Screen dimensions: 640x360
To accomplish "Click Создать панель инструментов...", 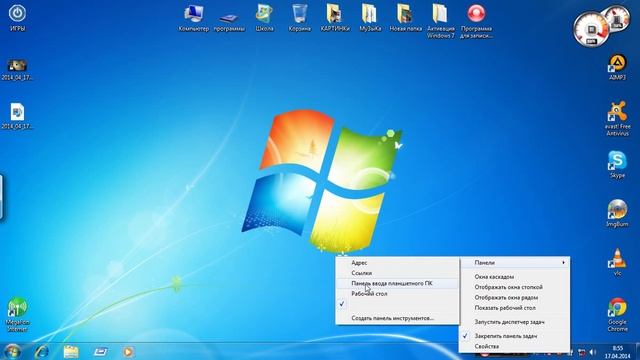I will pos(397,318).
